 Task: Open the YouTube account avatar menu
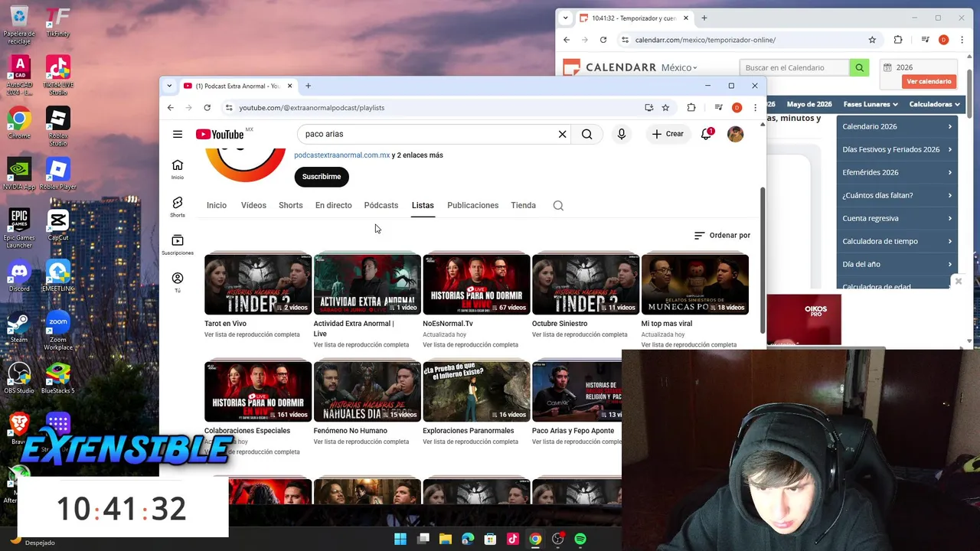pos(735,134)
